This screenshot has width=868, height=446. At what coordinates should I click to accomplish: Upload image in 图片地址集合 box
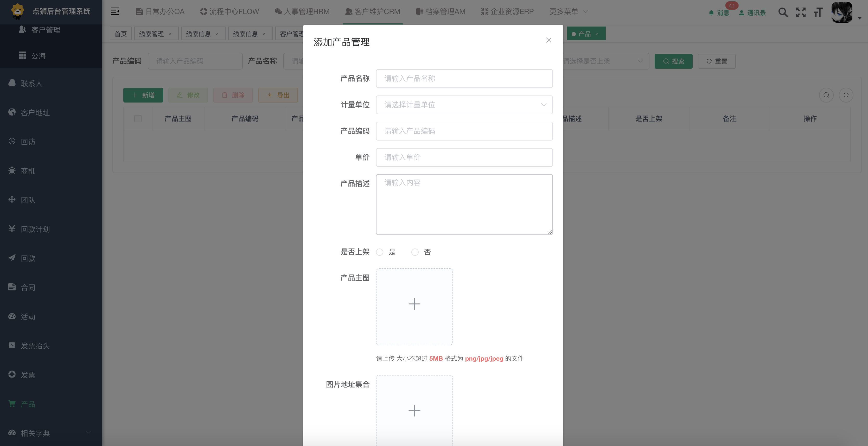click(x=414, y=411)
